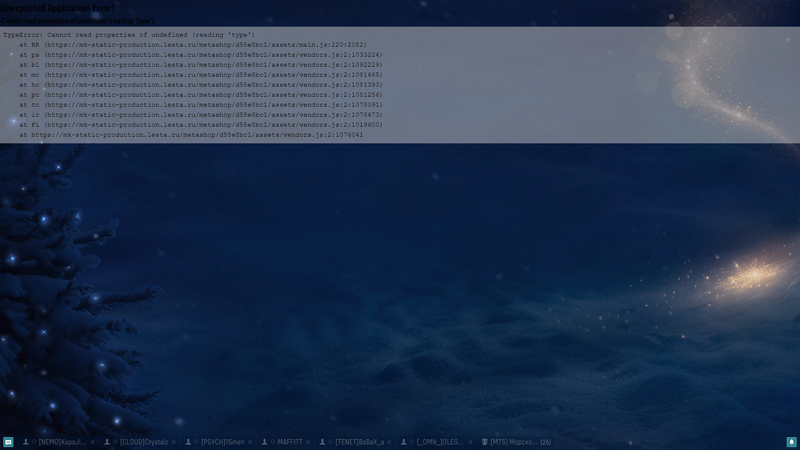Open the [TENET]BaBaX_a chat tab
This screenshot has width=800, height=450.
pyautogui.click(x=360, y=441)
